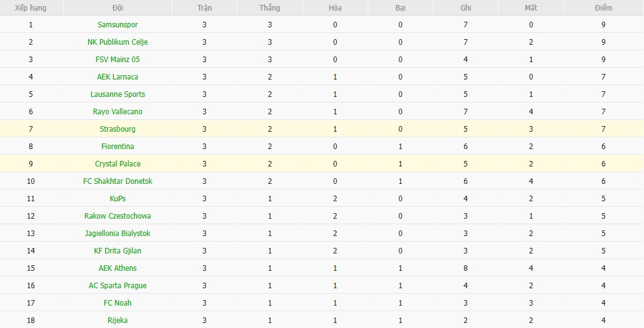This screenshot has height=328, width=644.
Task: Open Crystal Palace team page
Action: click(x=117, y=164)
